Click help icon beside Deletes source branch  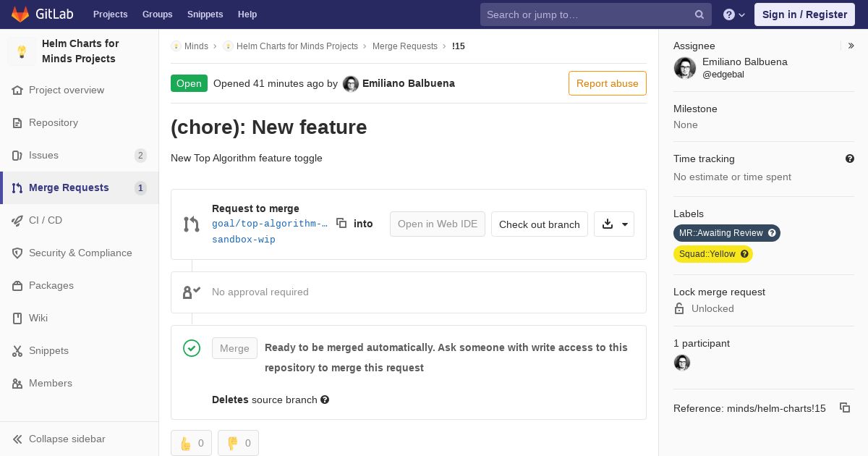tap(325, 400)
